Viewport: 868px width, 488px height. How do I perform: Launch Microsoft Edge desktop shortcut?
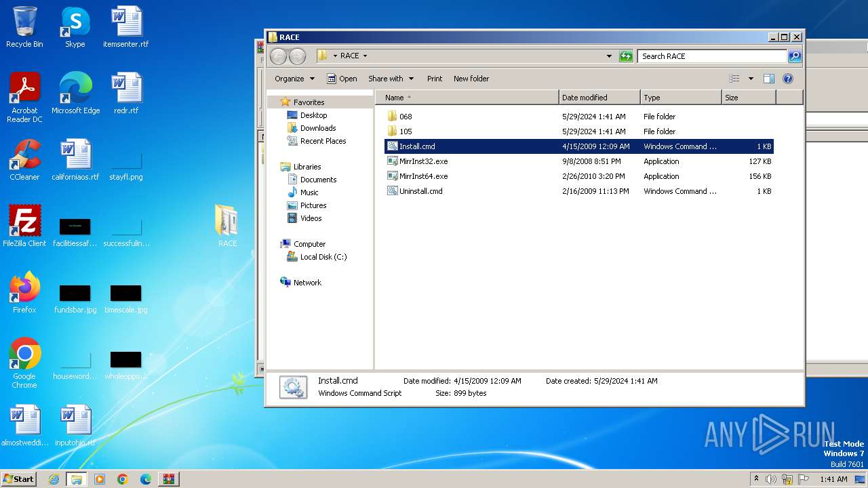75,94
